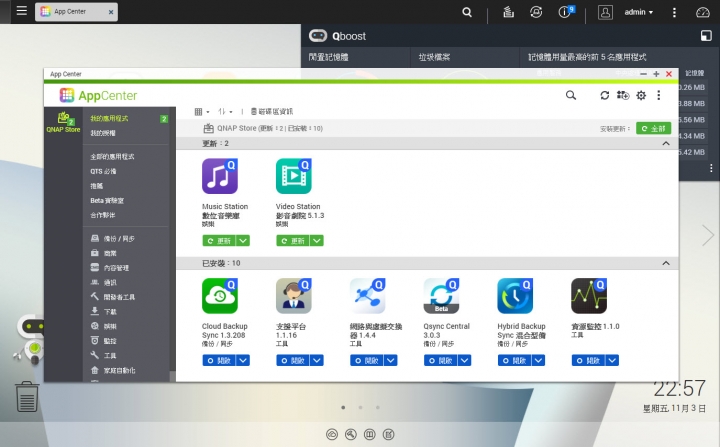Expand Qsync Central options arrow
The image size is (720, 447).
(465, 361)
